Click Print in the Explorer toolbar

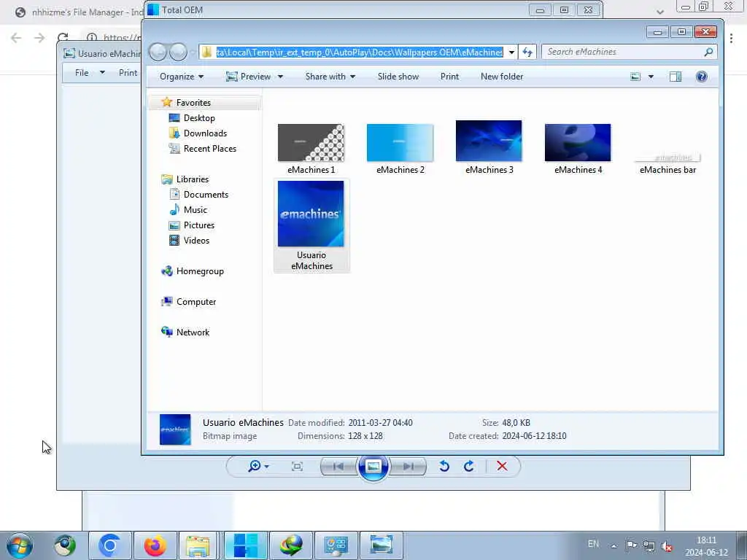tap(449, 77)
